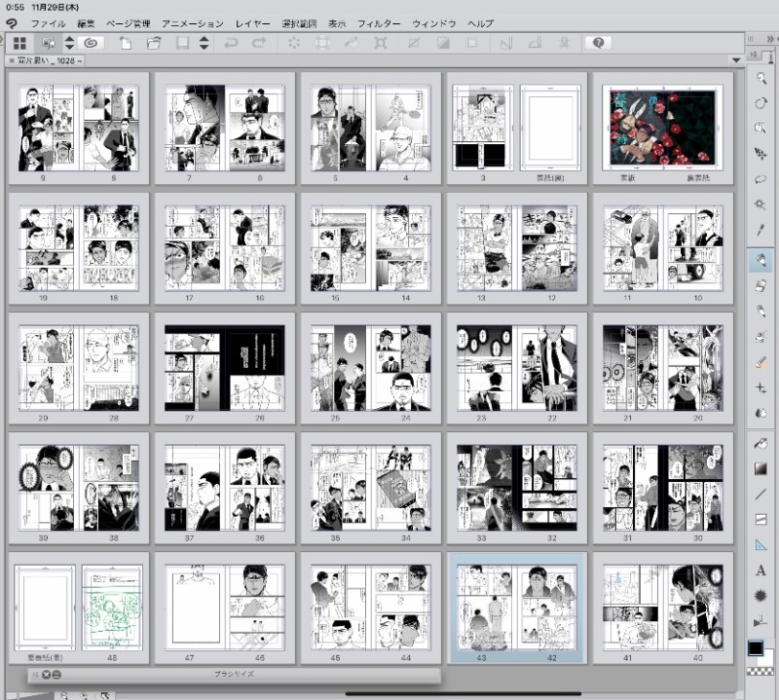
Task: Expand the tool palette double-arrow
Action: pyautogui.click(x=770, y=39)
